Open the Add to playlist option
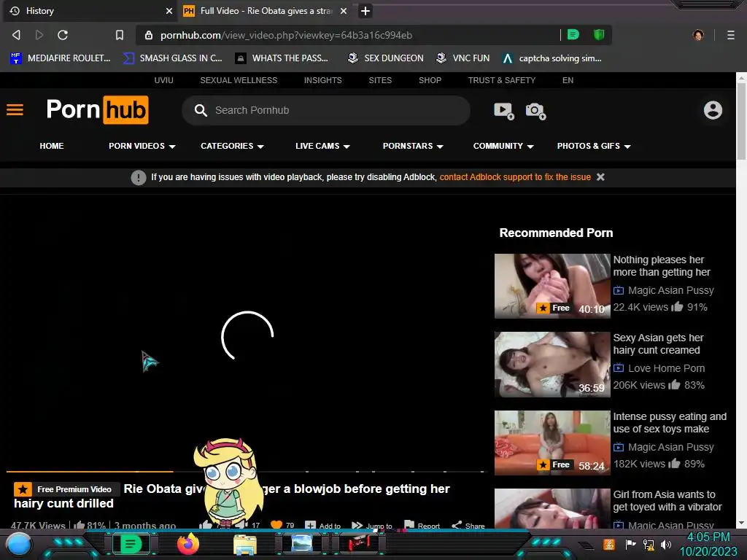 pos(323,526)
